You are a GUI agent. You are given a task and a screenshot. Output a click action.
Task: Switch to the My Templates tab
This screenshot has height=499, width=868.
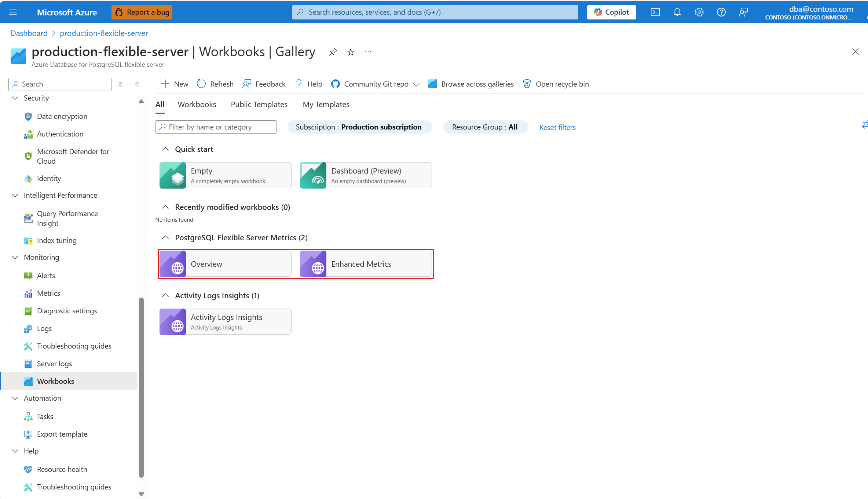(326, 105)
